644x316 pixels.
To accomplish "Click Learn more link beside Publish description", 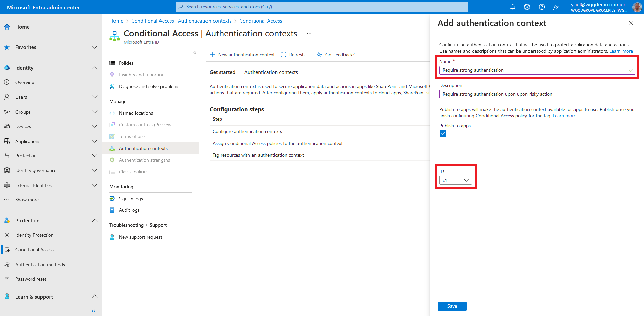I will (x=564, y=116).
